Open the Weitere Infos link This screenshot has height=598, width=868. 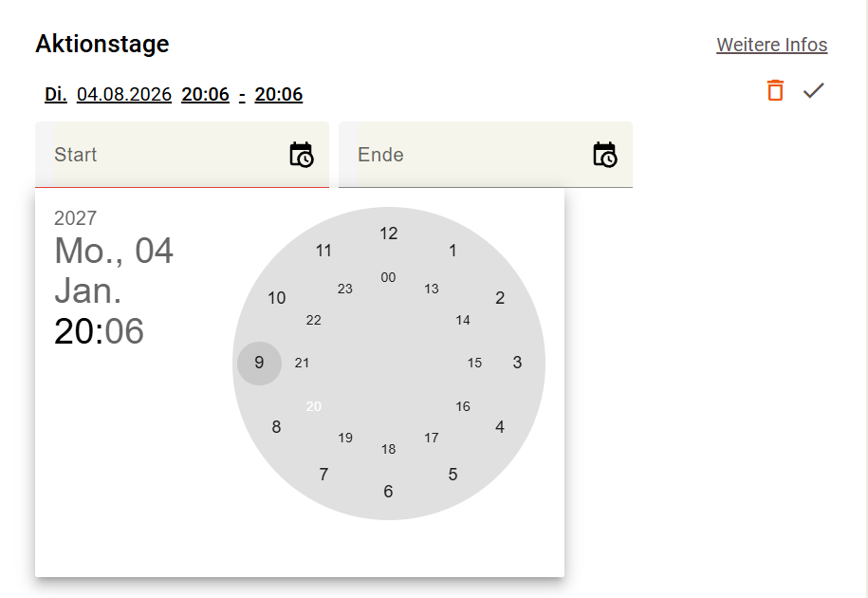click(771, 45)
